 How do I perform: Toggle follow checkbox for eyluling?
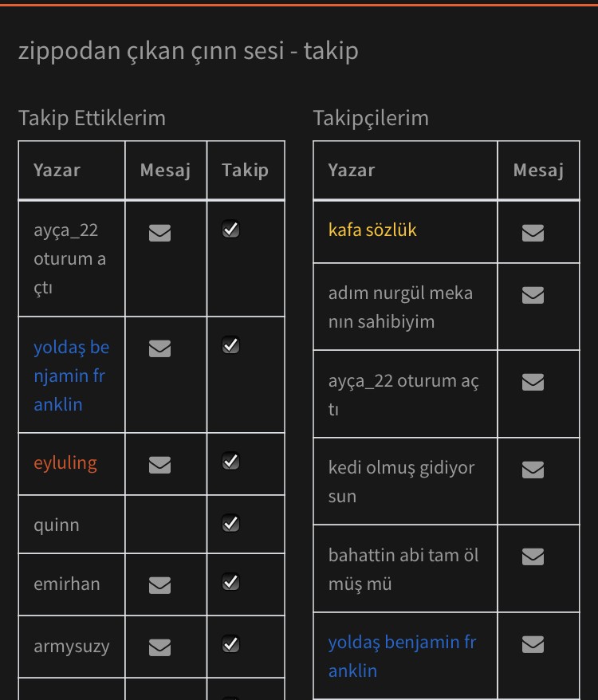coord(231,462)
